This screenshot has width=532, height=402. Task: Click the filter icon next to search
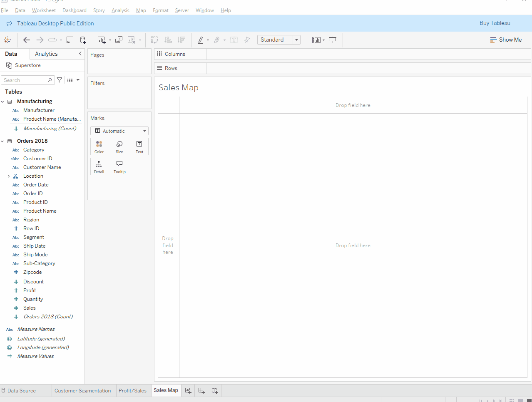click(60, 80)
